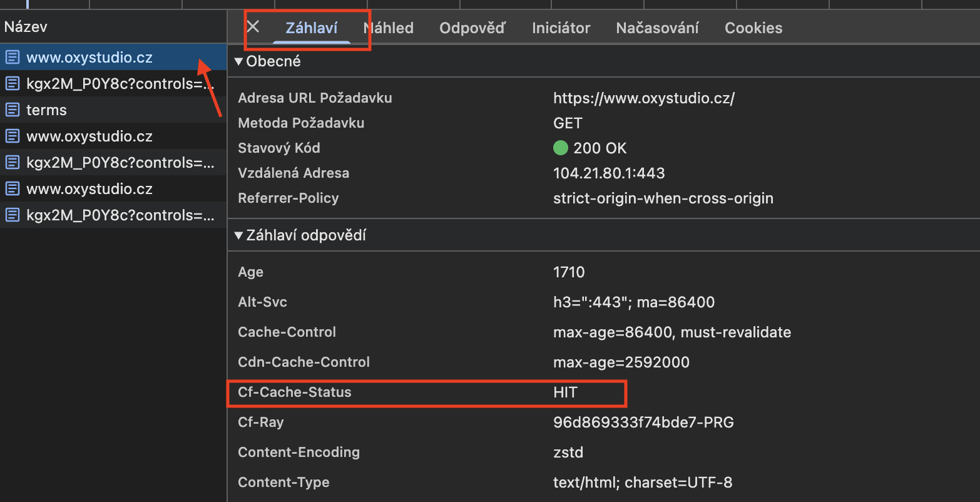980x502 pixels.
Task: Open the Odpověď tab
Action: (x=472, y=28)
